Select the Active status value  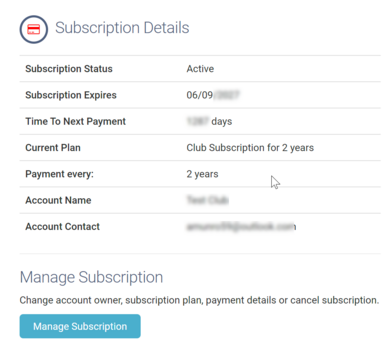pos(200,69)
